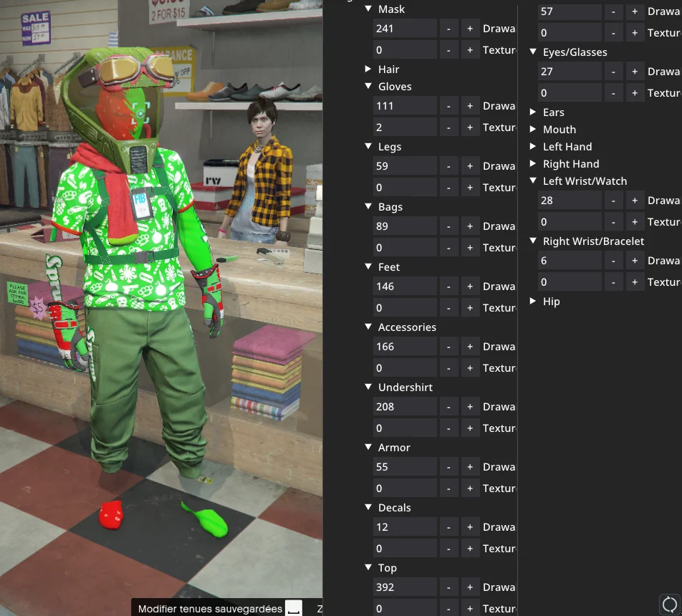Collapse the Feet section
The width and height of the screenshot is (682, 616).
click(368, 266)
